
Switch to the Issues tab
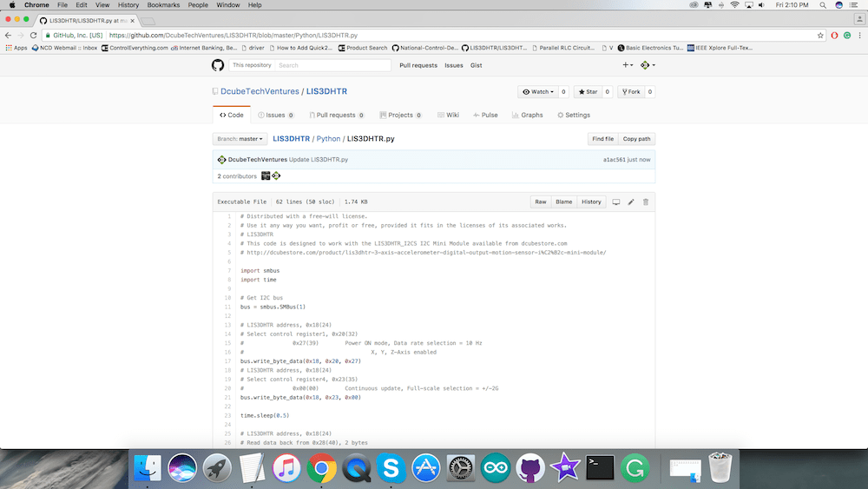pyautogui.click(x=276, y=116)
